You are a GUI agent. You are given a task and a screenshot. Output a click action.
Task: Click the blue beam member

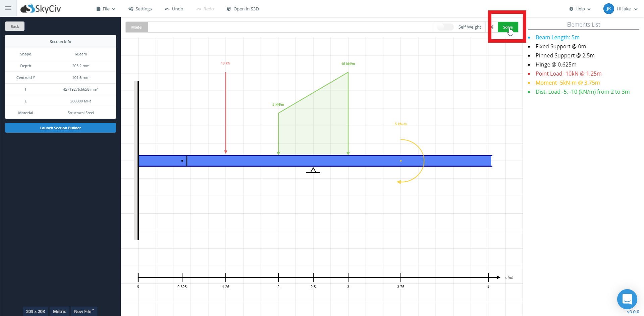tap(315, 161)
